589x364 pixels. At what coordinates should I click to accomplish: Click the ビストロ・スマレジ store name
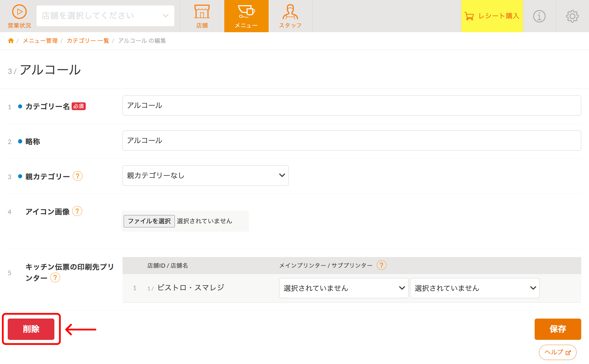tap(191, 288)
